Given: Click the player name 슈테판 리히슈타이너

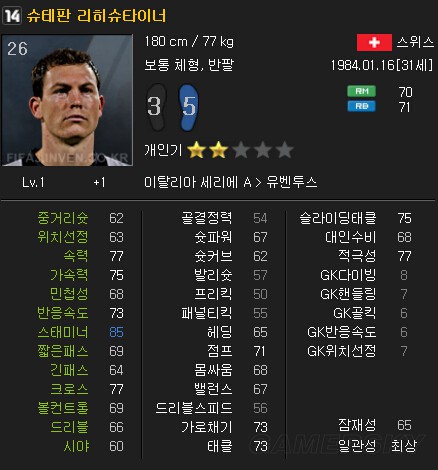Looking at the screenshot, I should click(96, 16).
